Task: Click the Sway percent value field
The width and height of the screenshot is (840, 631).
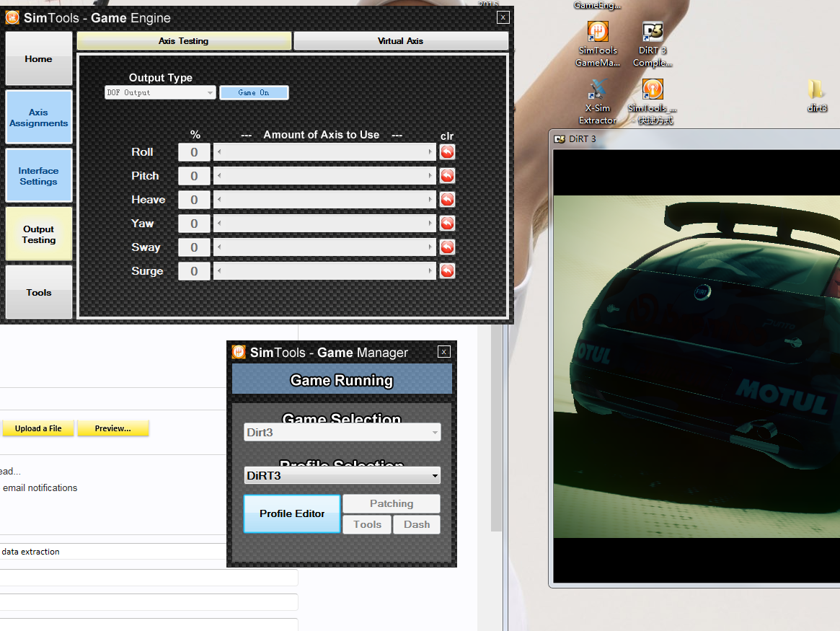Action: (x=194, y=247)
